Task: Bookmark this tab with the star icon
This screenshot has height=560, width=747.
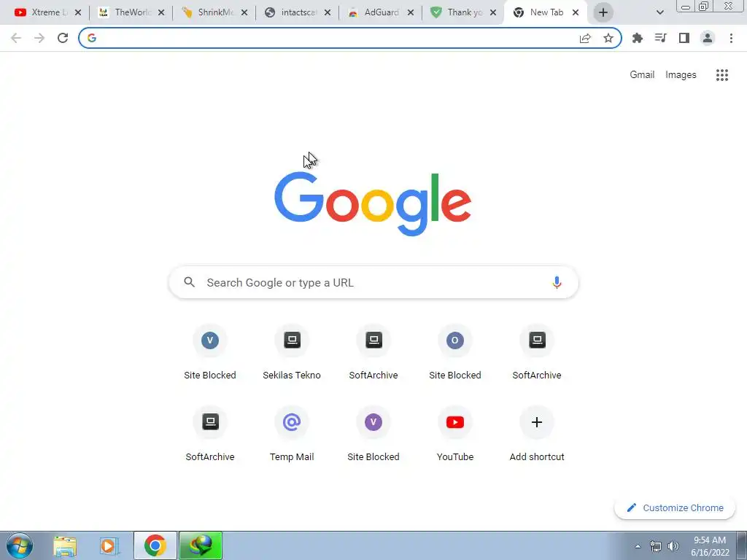Action: (x=608, y=38)
